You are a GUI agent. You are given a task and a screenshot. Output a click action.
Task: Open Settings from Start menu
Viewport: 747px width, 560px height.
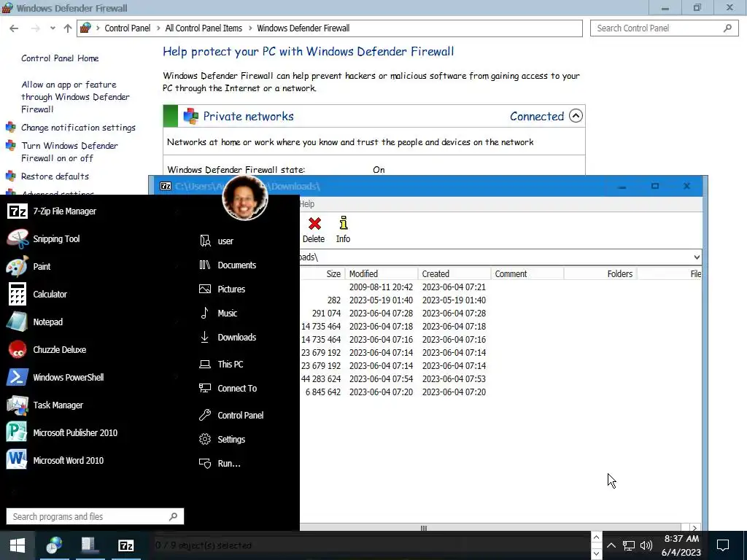pos(222,439)
